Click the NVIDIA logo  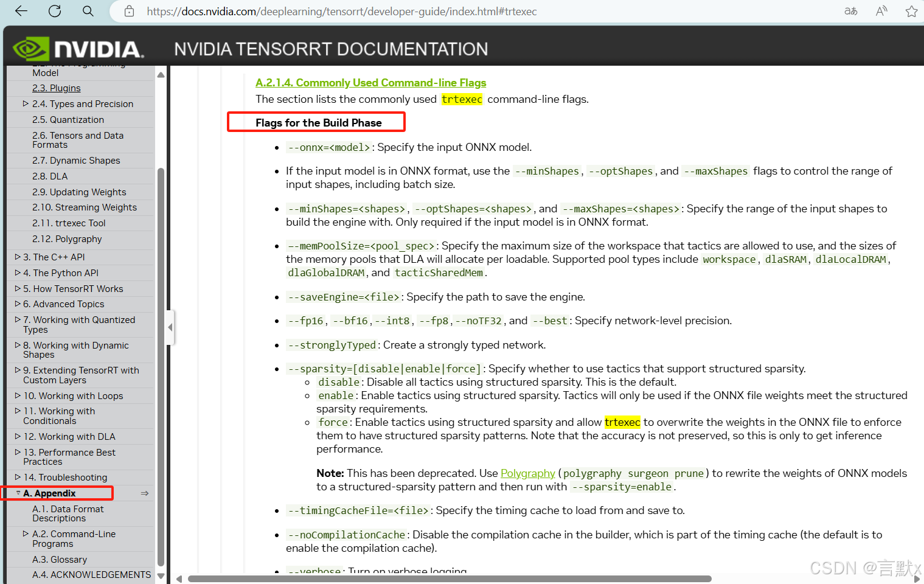tap(78, 49)
